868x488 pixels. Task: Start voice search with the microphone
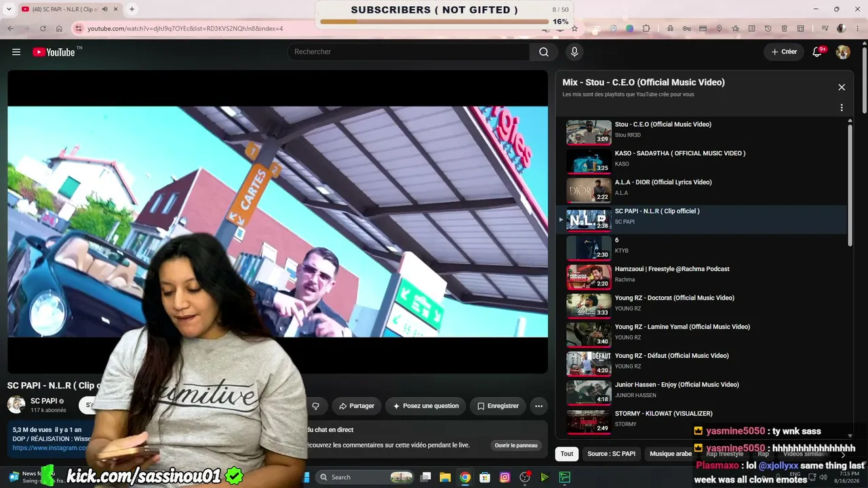pos(574,52)
